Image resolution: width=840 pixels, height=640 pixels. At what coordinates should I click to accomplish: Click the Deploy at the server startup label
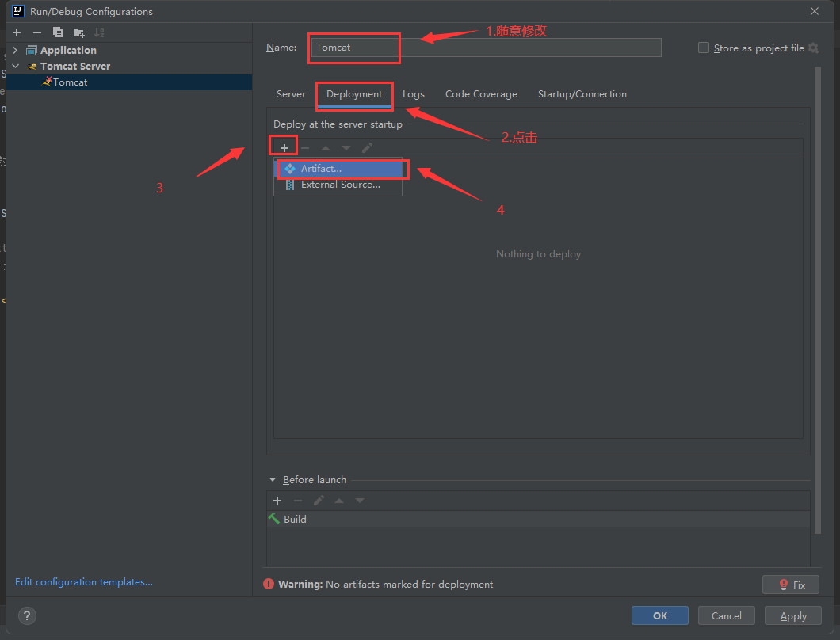(338, 124)
